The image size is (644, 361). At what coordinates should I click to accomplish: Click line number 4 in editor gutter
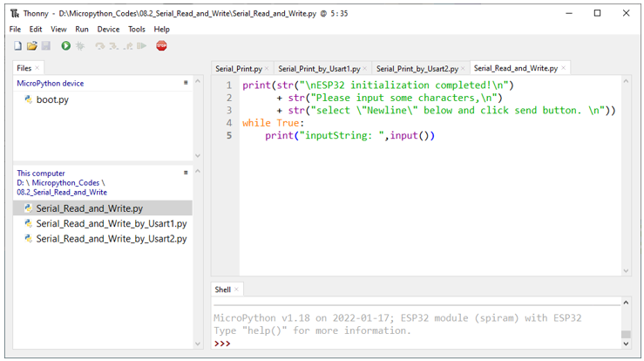pyautogui.click(x=229, y=123)
